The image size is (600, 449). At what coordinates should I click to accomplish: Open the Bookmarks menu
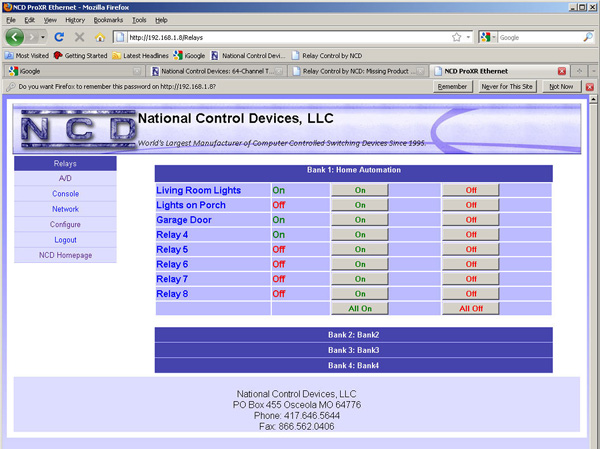108,20
